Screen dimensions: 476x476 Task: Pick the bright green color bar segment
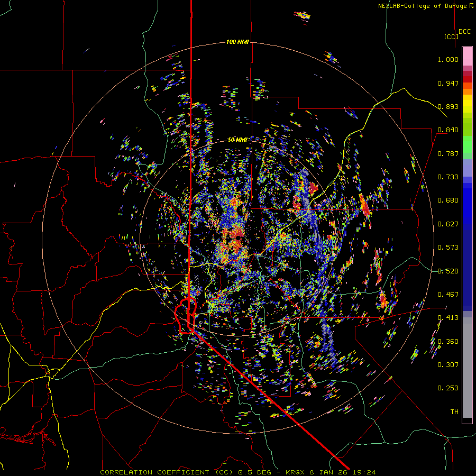(x=467, y=144)
